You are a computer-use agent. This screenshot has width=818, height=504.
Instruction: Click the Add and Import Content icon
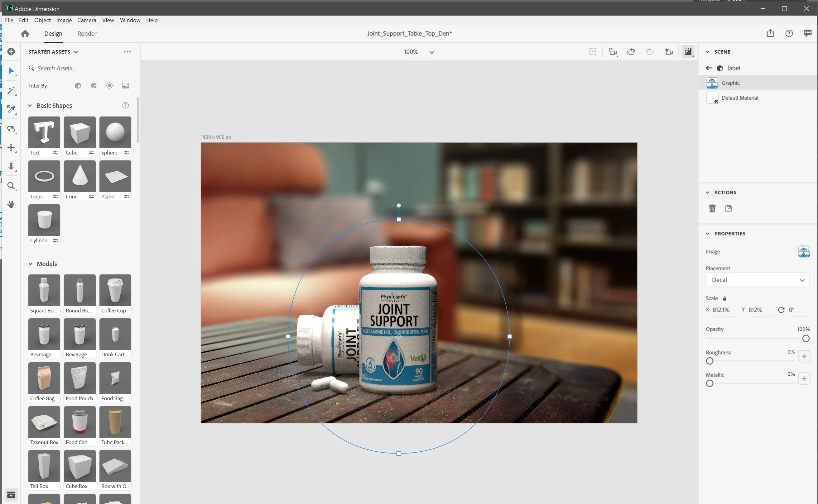(11, 52)
